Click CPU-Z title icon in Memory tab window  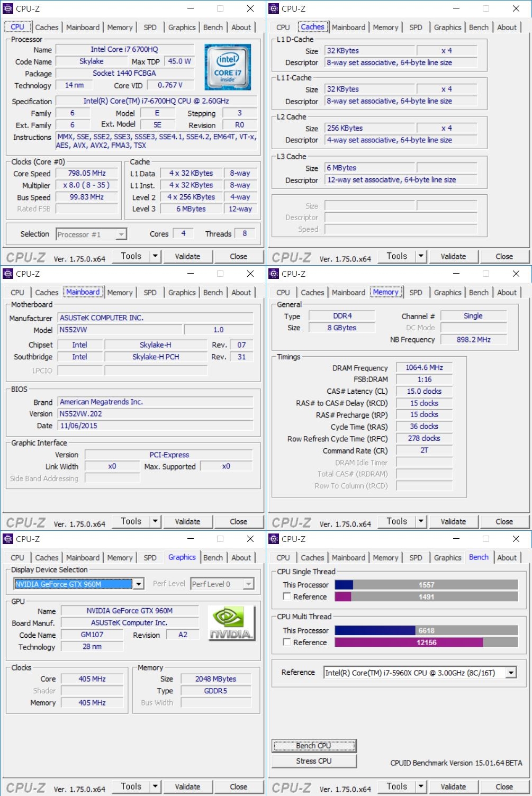[x=274, y=274]
